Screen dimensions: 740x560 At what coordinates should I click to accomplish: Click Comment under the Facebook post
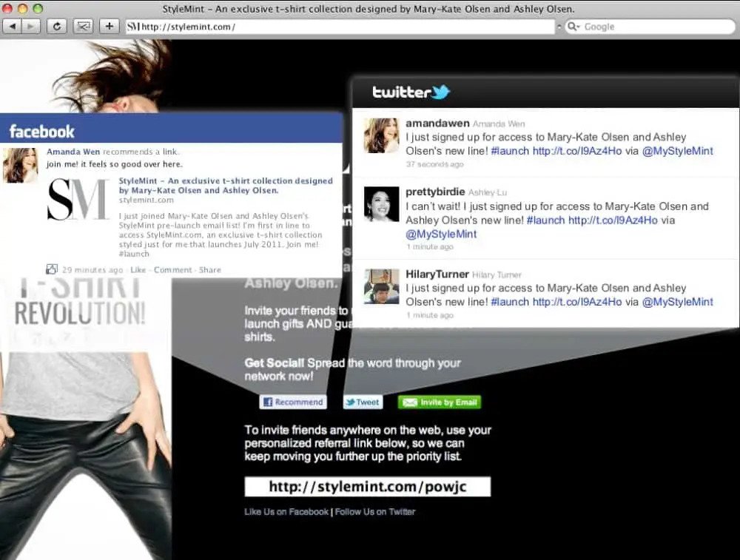pos(172,270)
